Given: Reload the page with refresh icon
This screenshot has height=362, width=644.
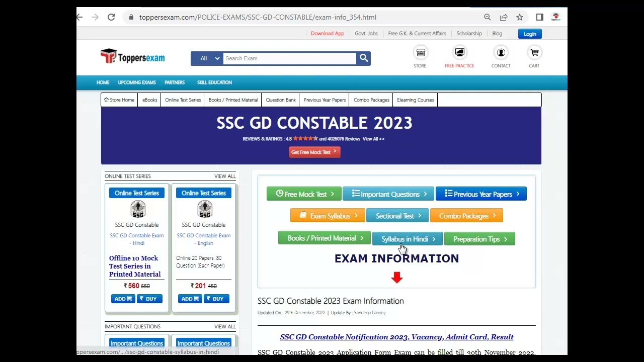Looking at the screenshot, I should pyautogui.click(x=111, y=17).
